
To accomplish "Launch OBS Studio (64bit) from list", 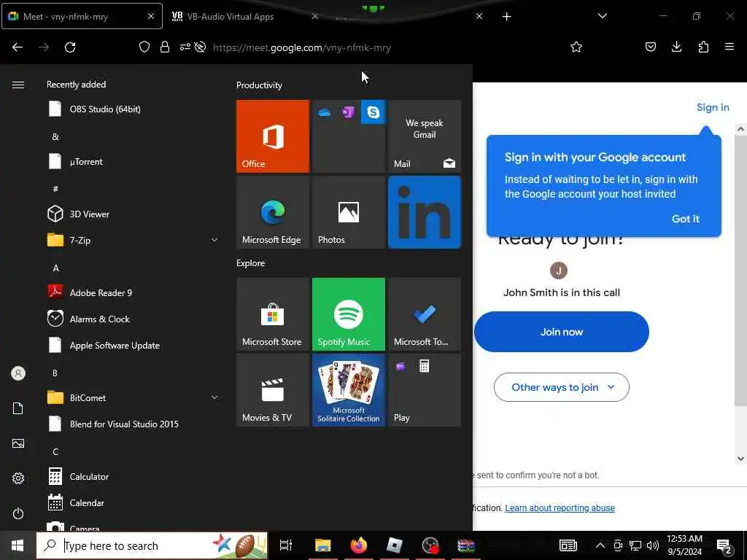I will (x=132, y=109).
